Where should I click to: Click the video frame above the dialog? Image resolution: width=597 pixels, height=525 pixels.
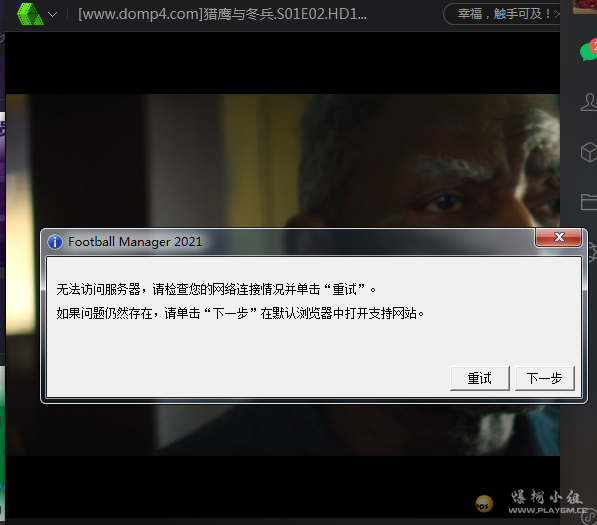[283, 161]
